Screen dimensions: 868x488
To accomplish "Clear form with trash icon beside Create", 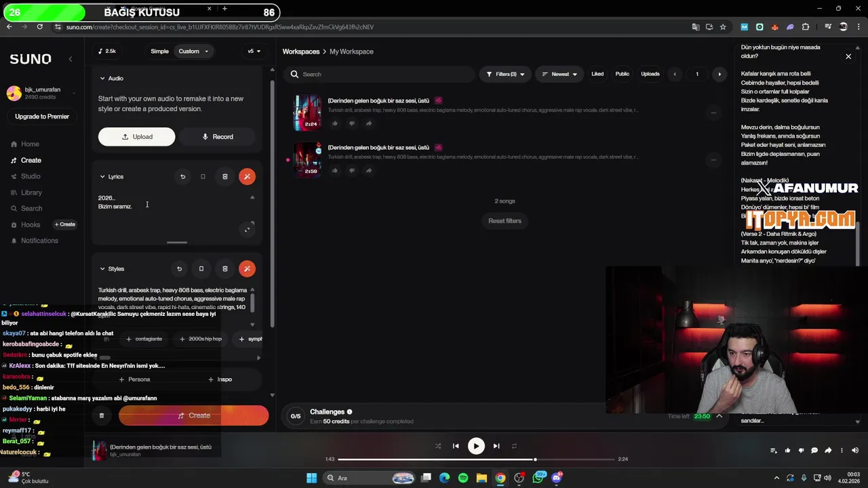I will pos(102,415).
